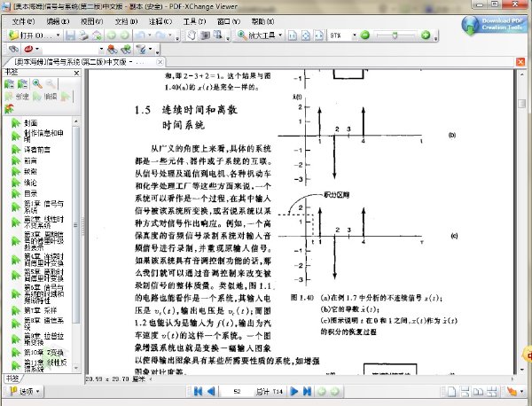Open the 注释 (Comments) menu
This screenshot has height=406, width=532.
(x=160, y=21)
